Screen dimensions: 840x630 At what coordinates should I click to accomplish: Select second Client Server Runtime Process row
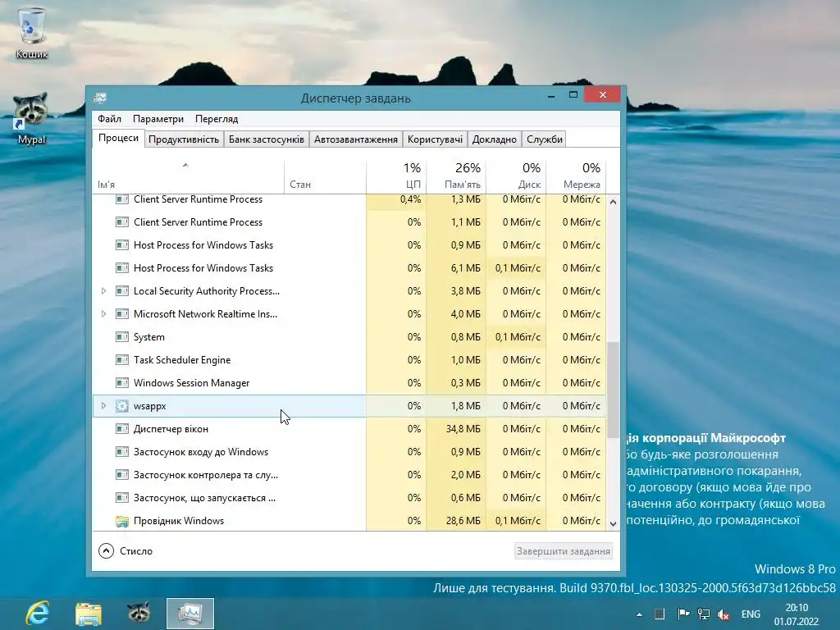pyautogui.click(x=349, y=221)
